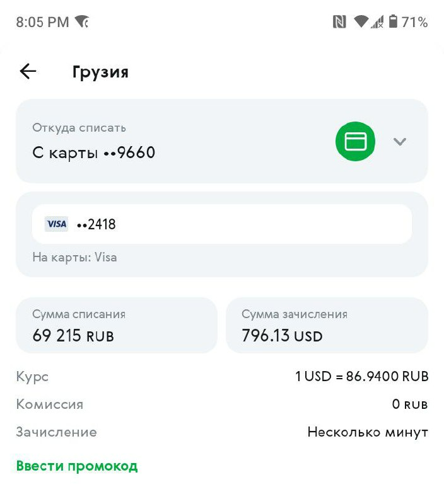Tap the NFC status icon
Screen dimensions: 444x504
tap(339, 22)
